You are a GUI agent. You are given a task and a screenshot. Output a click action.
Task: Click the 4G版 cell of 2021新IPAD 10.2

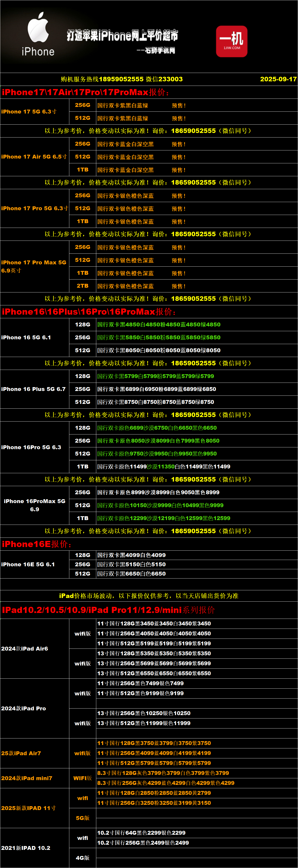click(x=82, y=858)
